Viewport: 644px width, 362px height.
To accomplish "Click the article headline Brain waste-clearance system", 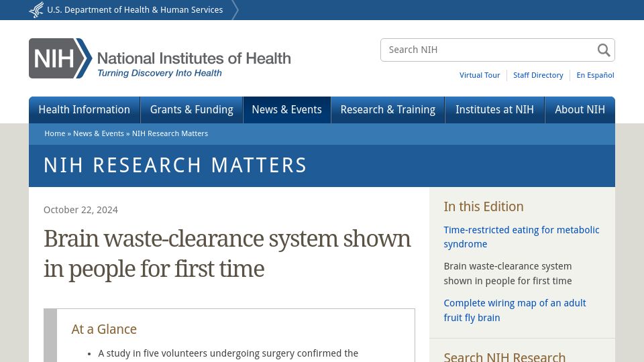I will (227, 253).
